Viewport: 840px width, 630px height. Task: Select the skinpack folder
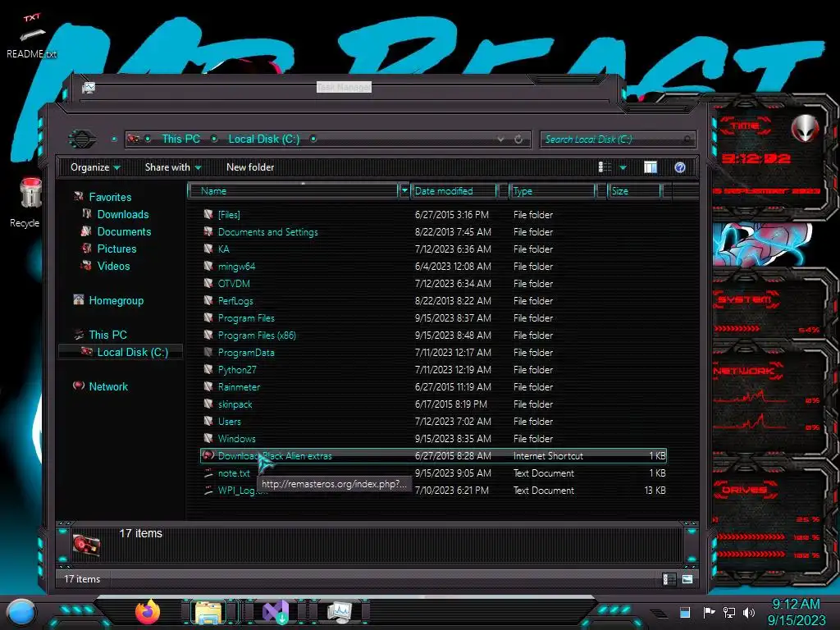[x=235, y=404]
